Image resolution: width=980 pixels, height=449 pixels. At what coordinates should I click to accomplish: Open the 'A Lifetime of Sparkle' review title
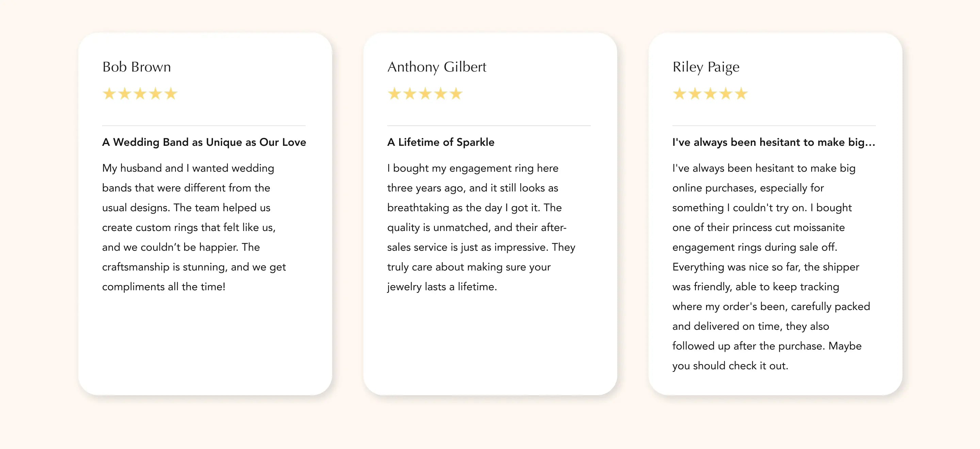point(441,142)
